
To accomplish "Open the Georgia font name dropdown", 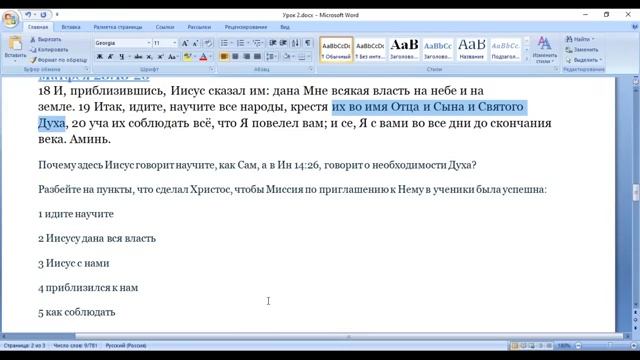I will pos(149,43).
